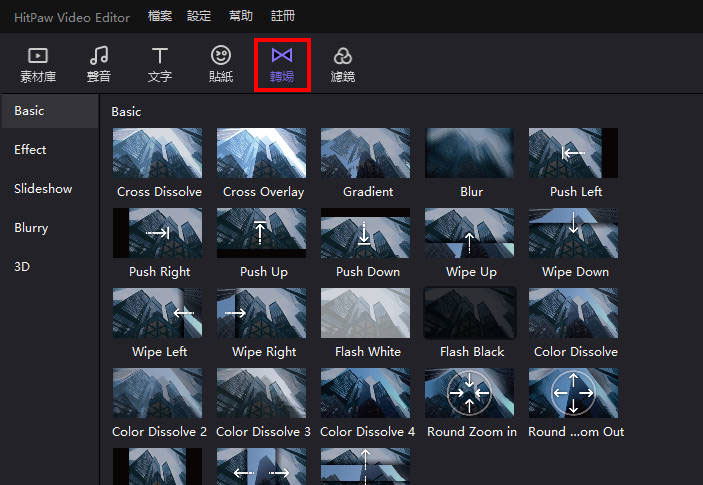Choose the Push Down transition thumbnail
The image size is (703, 485).
click(x=365, y=233)
